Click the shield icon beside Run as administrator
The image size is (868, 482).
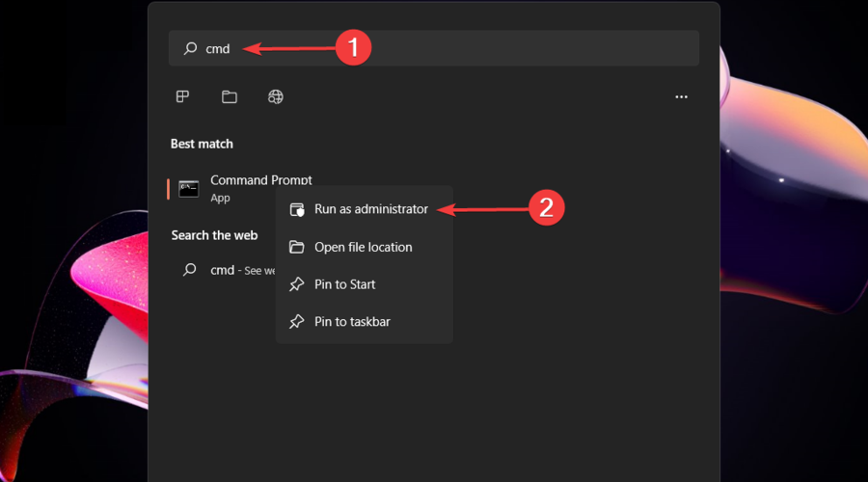pos(297,209)
